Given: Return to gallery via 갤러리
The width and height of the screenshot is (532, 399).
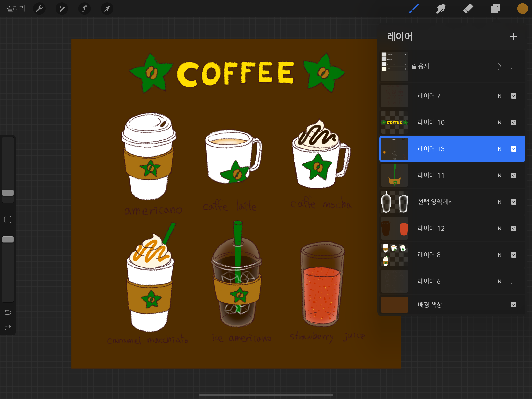Looking at the screenshot, I should point(16,9).
